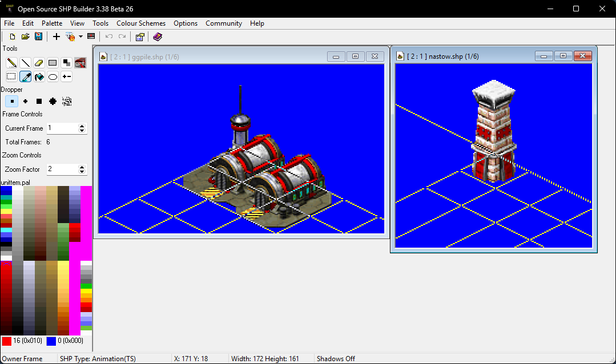This screenshot has width=616, height=364.
Task: Choose the spray pattern brush shape
Action: click(x=67, y=102)
